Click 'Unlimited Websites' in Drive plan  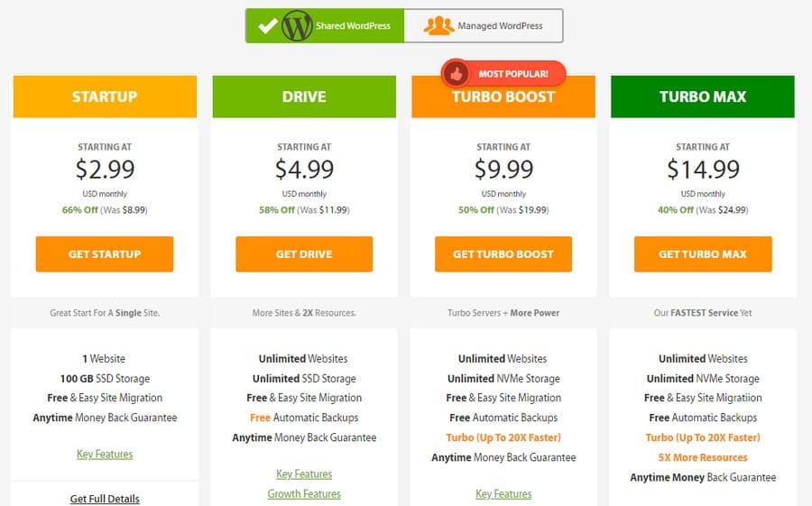click(x=303, y=358)
